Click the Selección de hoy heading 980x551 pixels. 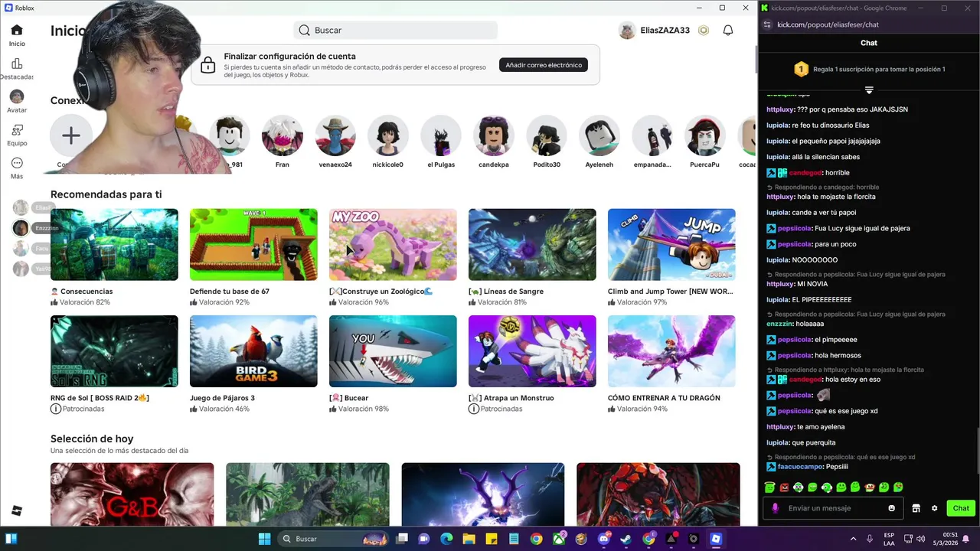pyautogui.click(x=92, y=439)
